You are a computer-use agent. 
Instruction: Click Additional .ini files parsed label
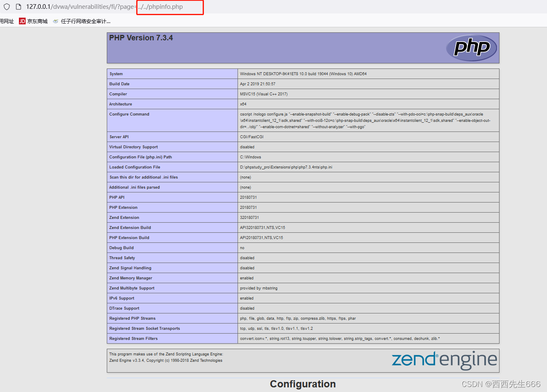(x=135, y=187)
